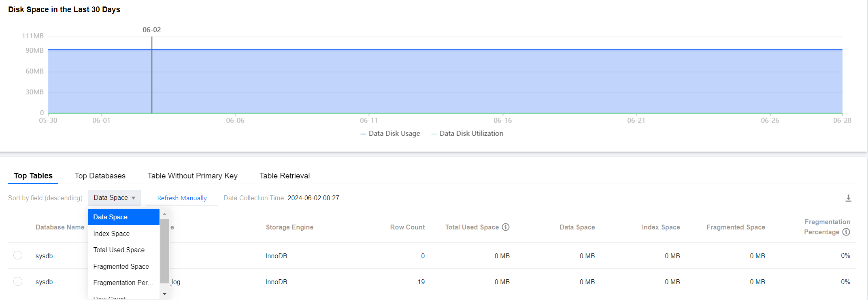The width and height of the screenshot is (868, 300).
Task: Click info icon beside Total Used Space
Action: (506, 227)
